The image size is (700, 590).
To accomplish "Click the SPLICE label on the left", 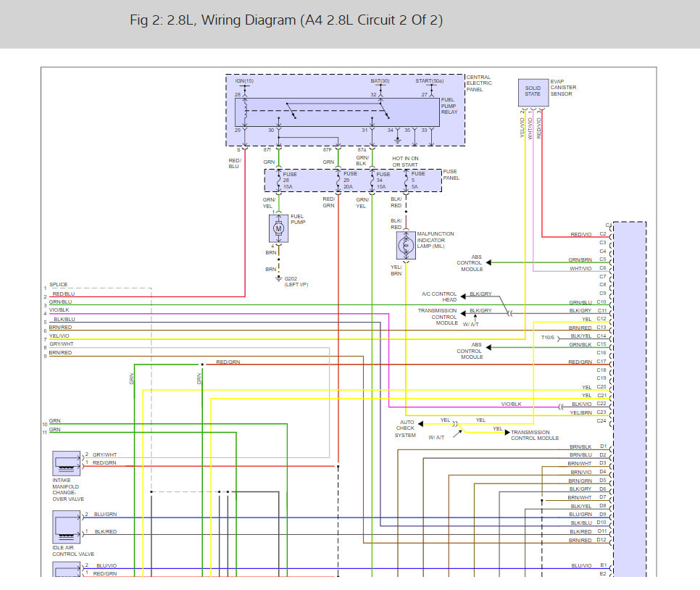I will [x=58, y=284].
